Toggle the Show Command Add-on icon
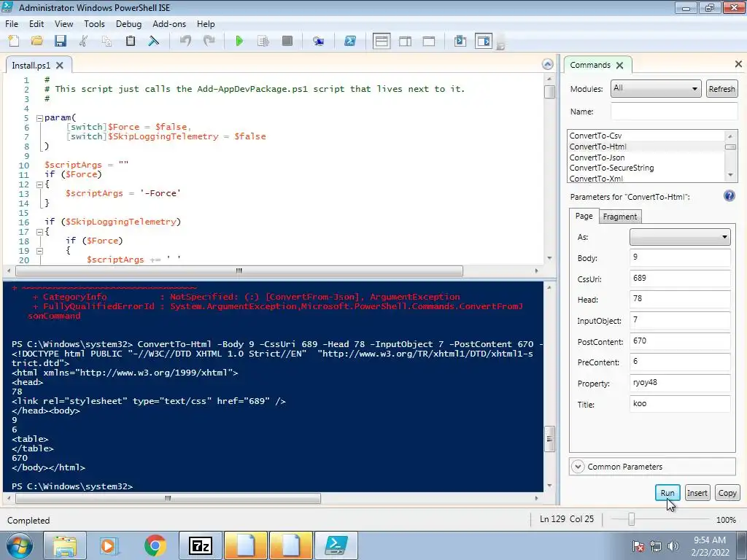747x560 pixels. point(484,41)
